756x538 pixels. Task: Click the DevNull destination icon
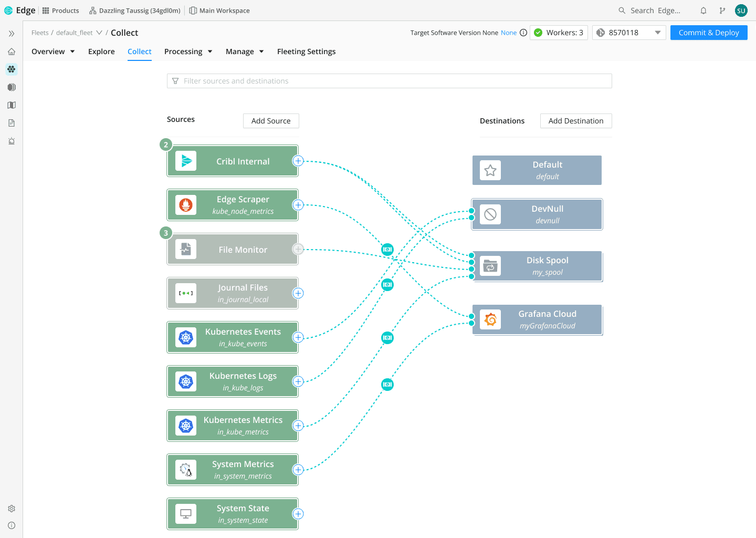(490, 214)
